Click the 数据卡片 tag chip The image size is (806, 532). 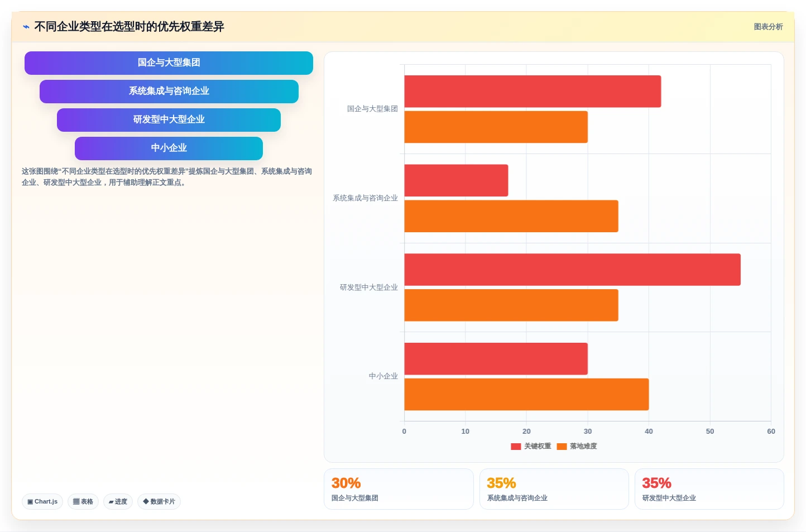[159, 501]
